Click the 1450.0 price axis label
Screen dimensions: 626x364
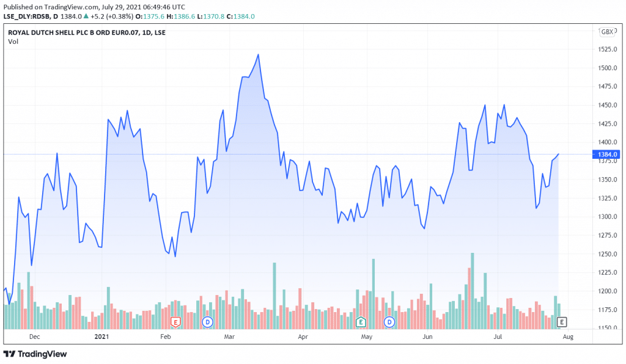click(607, 105)
